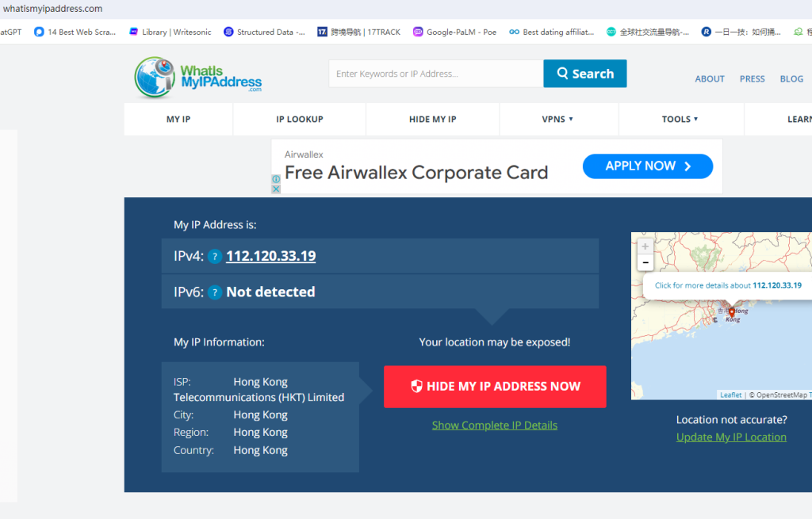
Task: Click the Update My IP Location link
Action: 731,437
